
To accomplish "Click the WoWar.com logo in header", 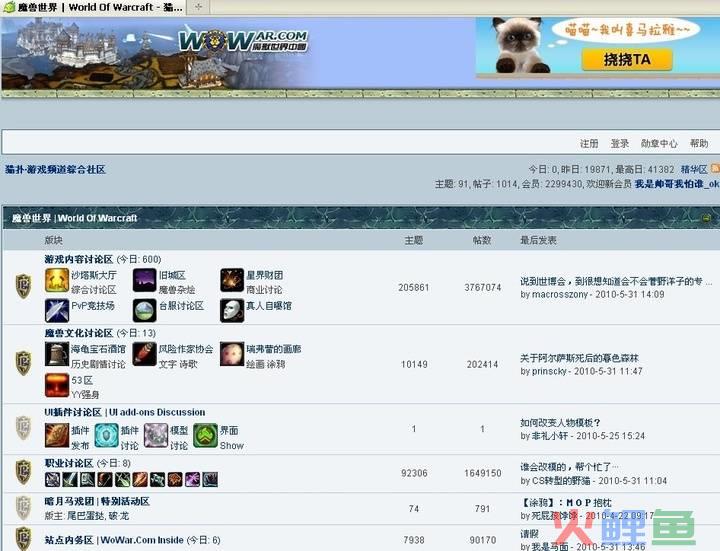I will [x=243, y=41].
